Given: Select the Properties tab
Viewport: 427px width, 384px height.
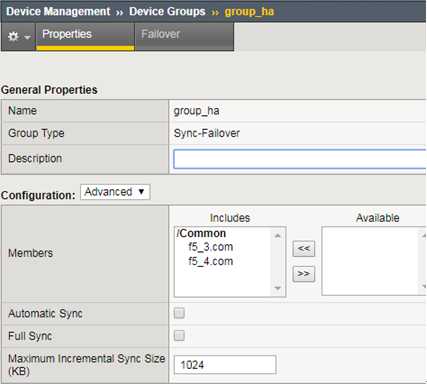Looking at the screenshot, I should tap(67, 34).
